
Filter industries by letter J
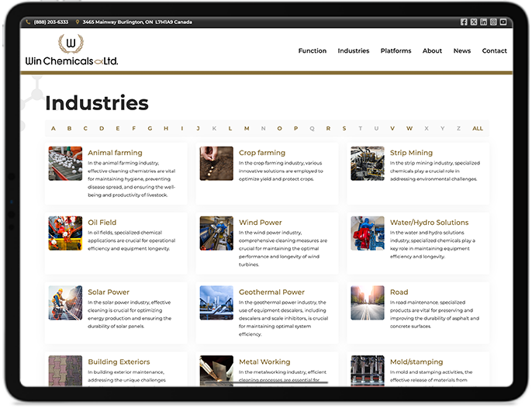coord(199,129)
